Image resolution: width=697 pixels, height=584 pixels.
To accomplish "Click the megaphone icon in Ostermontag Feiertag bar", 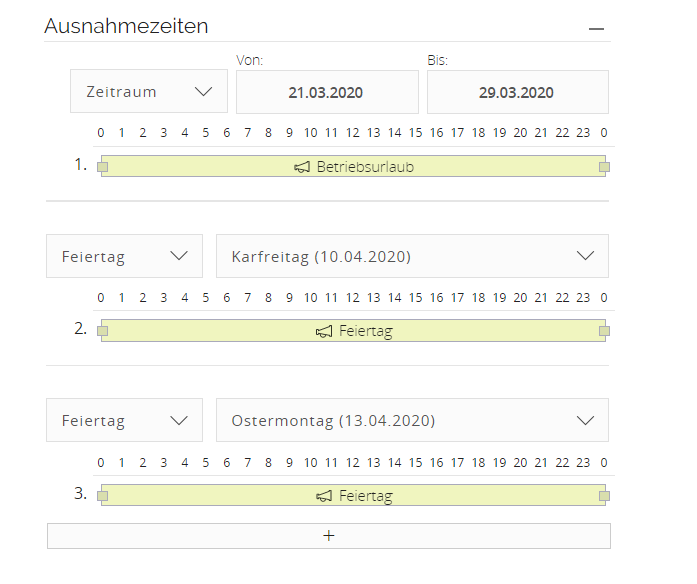I will coord(324,496).
